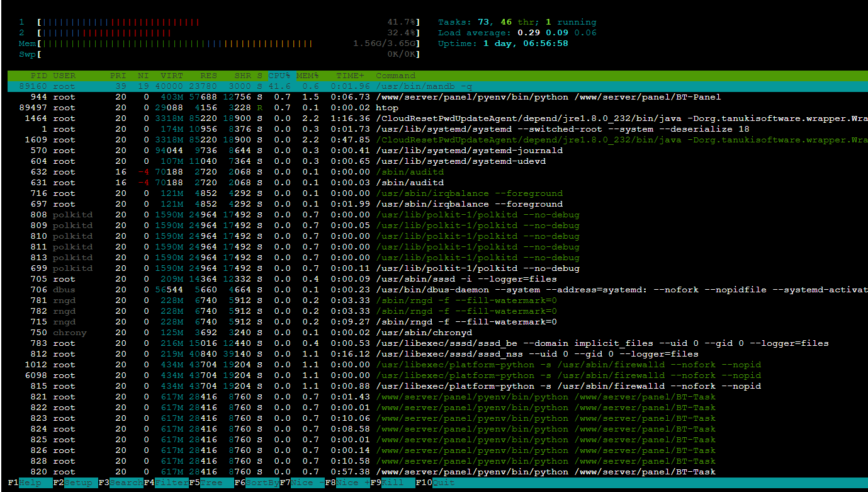Sort by the NI column header
Screen dimensions: 868x492
tap(144, 76)
